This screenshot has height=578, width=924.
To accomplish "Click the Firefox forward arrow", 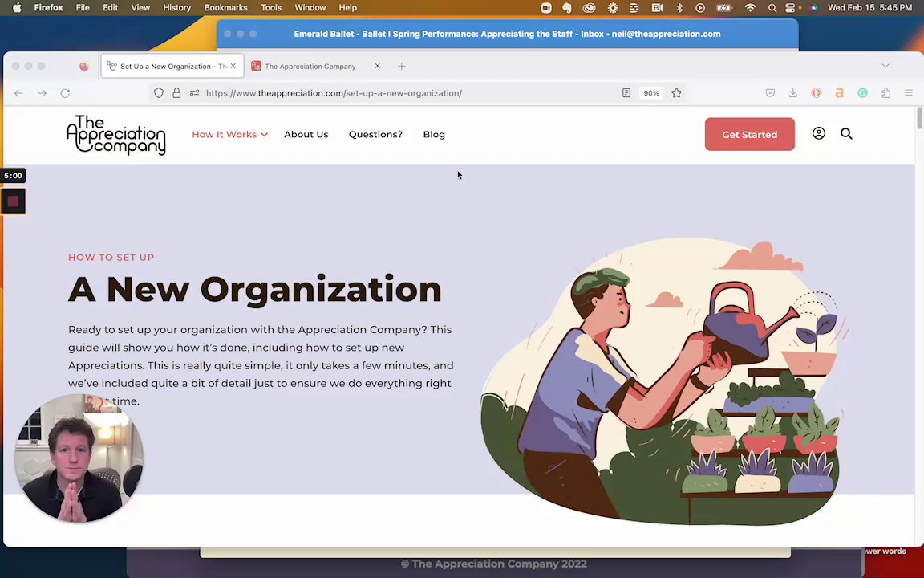I will [x=42, y=93].
